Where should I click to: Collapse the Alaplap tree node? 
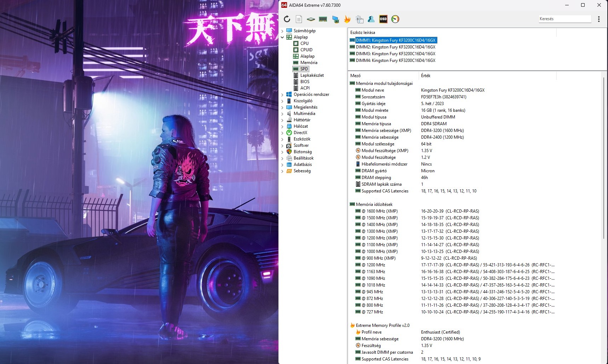pos(282,37)
